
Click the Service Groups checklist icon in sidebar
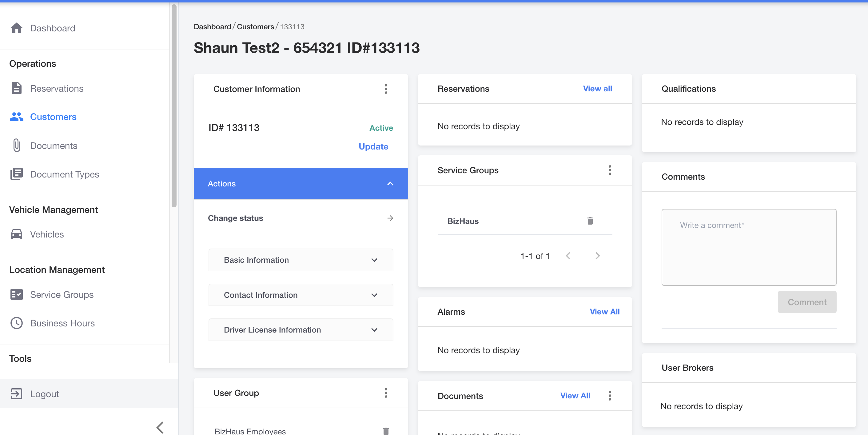click(x=17, y=294)
